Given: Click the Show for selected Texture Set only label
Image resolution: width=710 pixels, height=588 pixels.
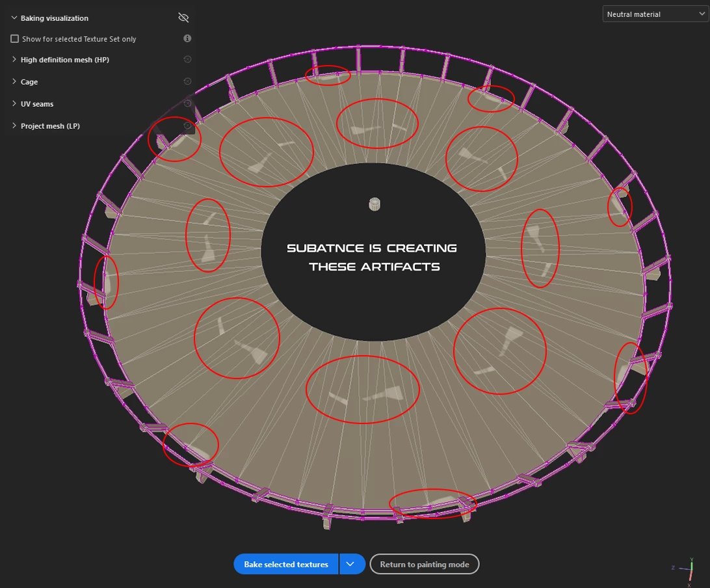Looking at the screenshot, I should coord(79,39).
